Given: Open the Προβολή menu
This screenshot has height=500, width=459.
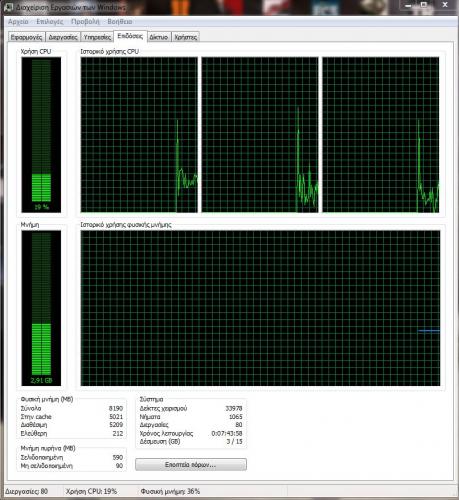Looking at the screenshot, I should (85, 22).
